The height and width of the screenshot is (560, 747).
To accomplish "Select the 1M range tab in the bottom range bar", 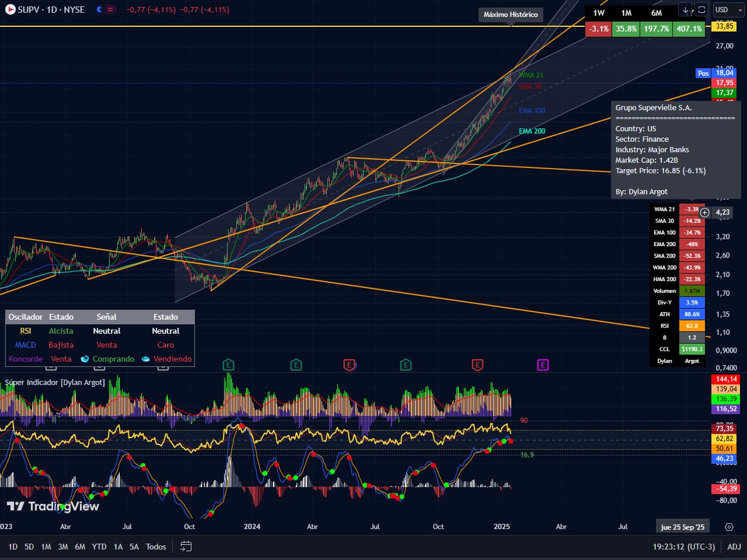I will click(46, 547).
